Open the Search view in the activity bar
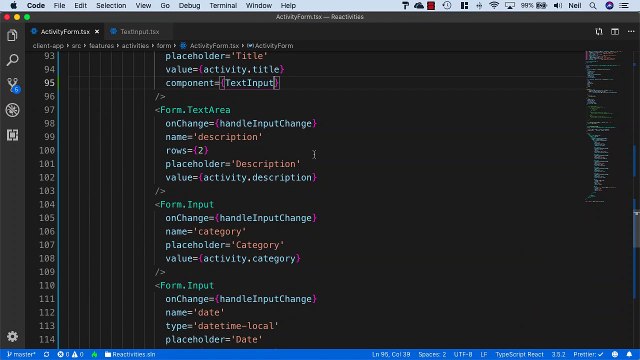Viewport: 640px width, 360px height. tap(12, 60)
